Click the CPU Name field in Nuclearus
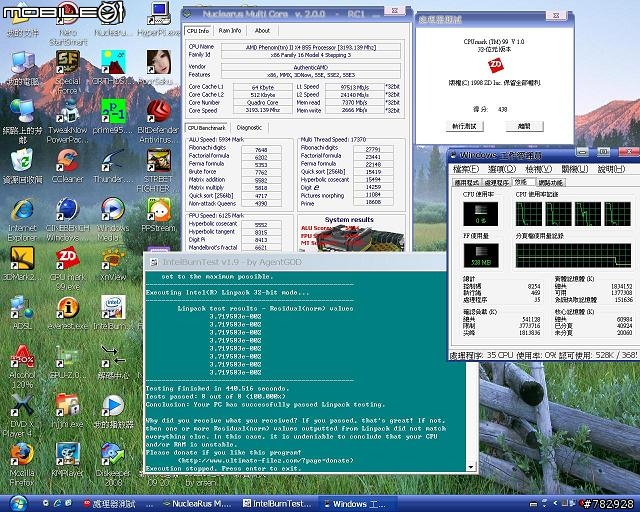Image resolution: width=640 pixels, height=512 pixels. click(311, 47)
